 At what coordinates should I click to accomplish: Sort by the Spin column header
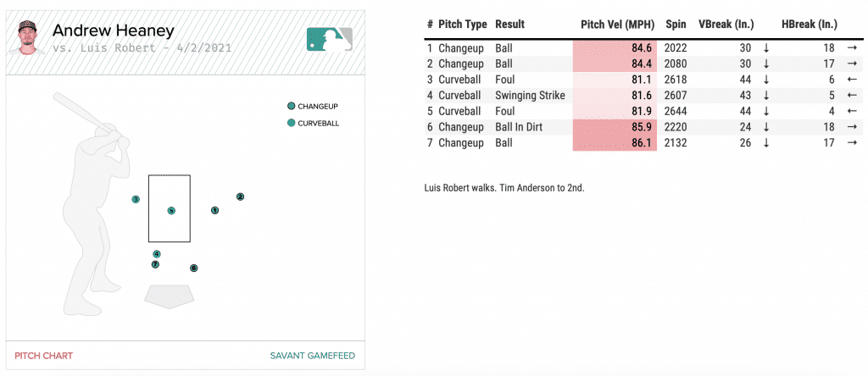[676, 24]
